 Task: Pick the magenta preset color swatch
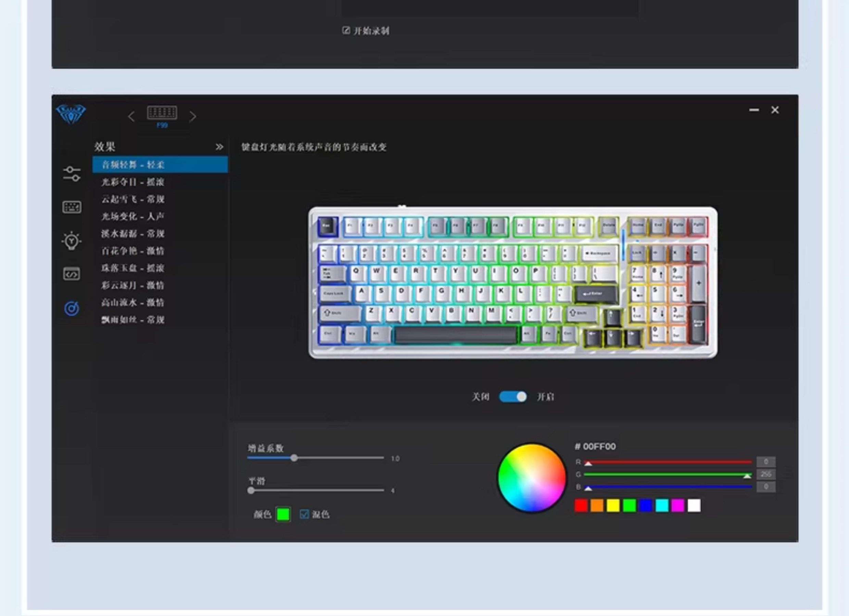[677, 505]
